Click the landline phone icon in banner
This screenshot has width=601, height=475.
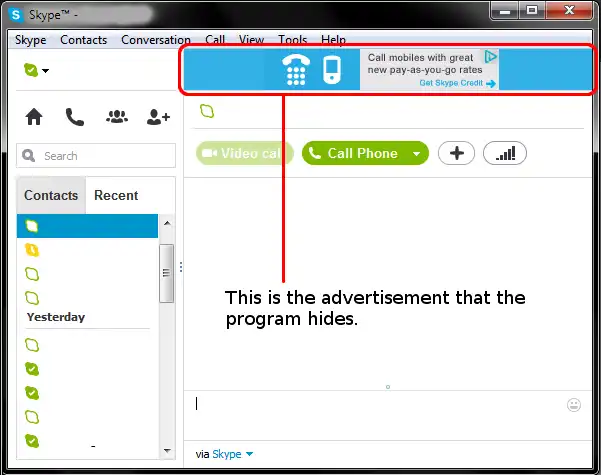(296, 69)
